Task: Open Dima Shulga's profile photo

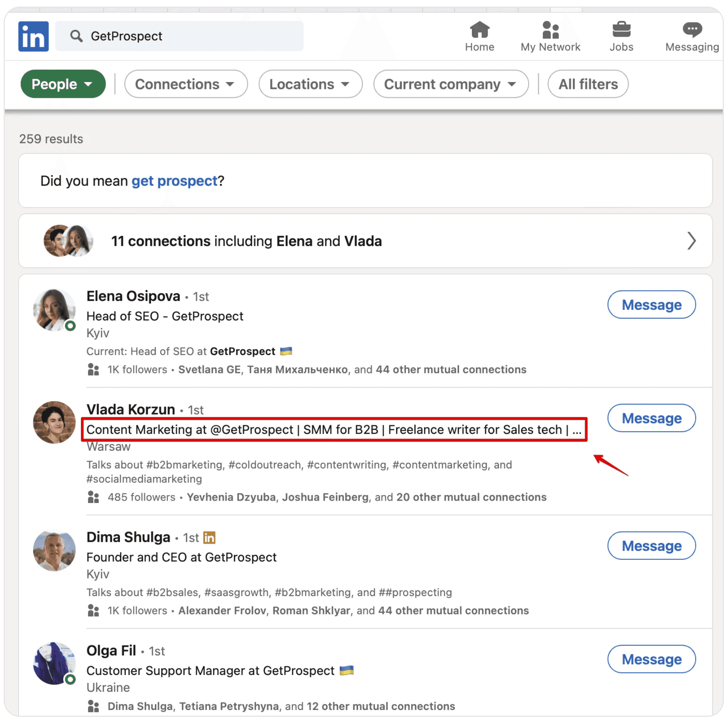Action: pyautogui.click(x=54, y=551)
